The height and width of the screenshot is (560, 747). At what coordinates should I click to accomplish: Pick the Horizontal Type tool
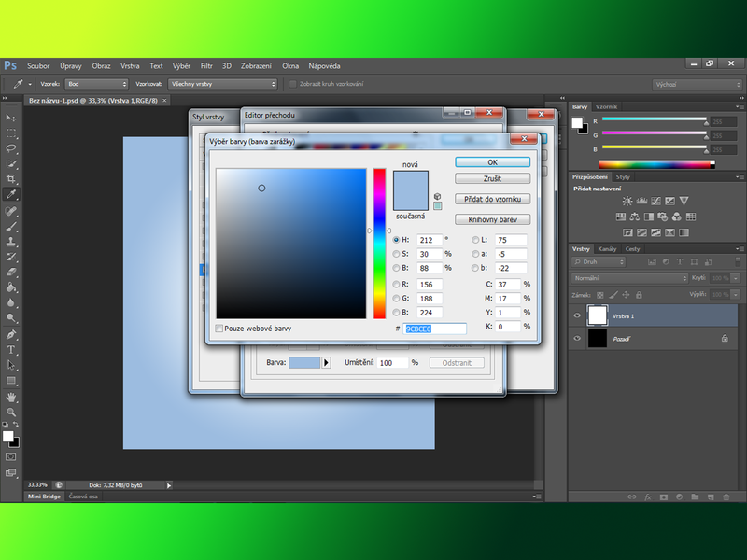11,349
